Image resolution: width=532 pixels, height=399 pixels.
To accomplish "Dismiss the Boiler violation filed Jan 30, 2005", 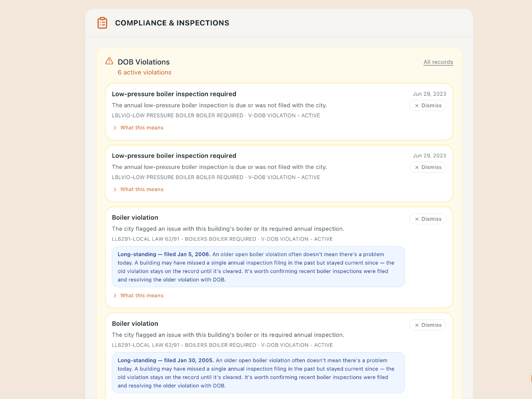I will (x=428, y=325).
